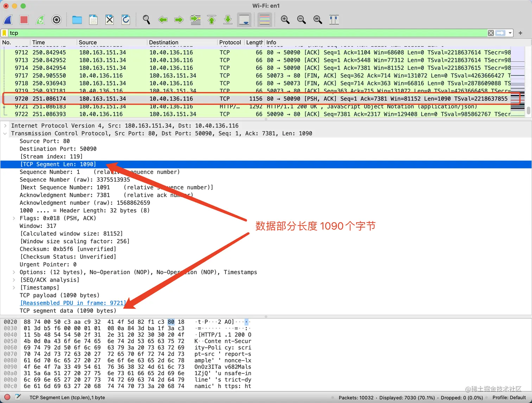The height and width of the screenshot is (403, 532).
Task: Expand the Flags: 0x018 field
Action: (x=14, y=218)
